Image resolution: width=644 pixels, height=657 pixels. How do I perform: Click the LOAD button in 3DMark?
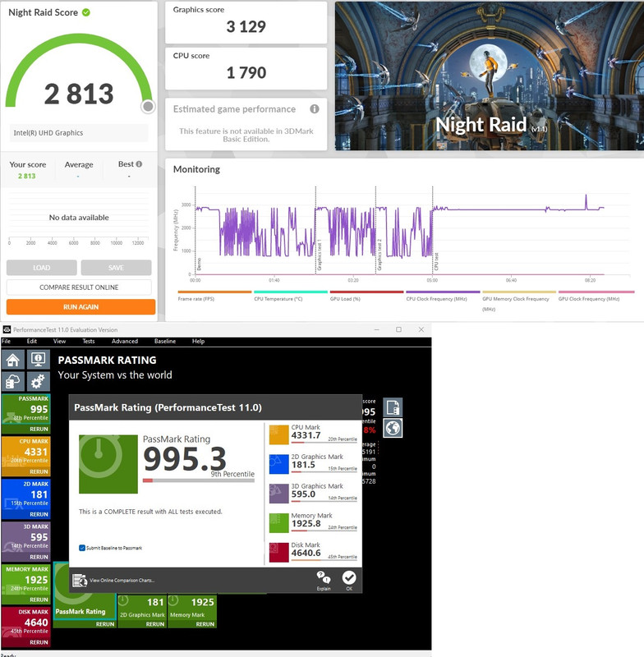[41, 268]
